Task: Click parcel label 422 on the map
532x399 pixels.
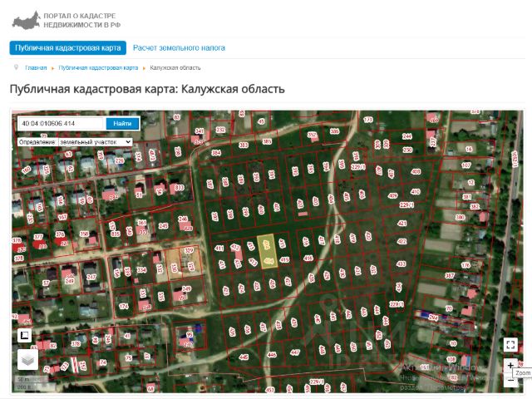Action: 401,242
